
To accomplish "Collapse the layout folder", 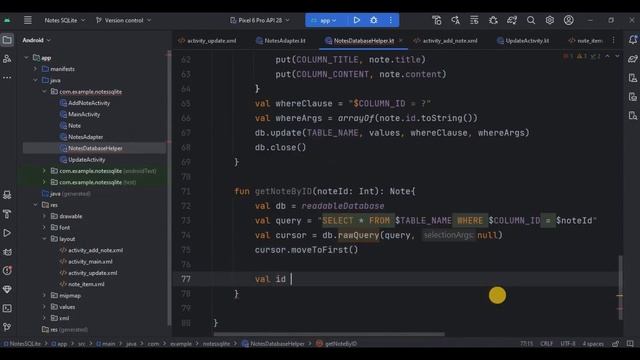I will tap(44, 239).
